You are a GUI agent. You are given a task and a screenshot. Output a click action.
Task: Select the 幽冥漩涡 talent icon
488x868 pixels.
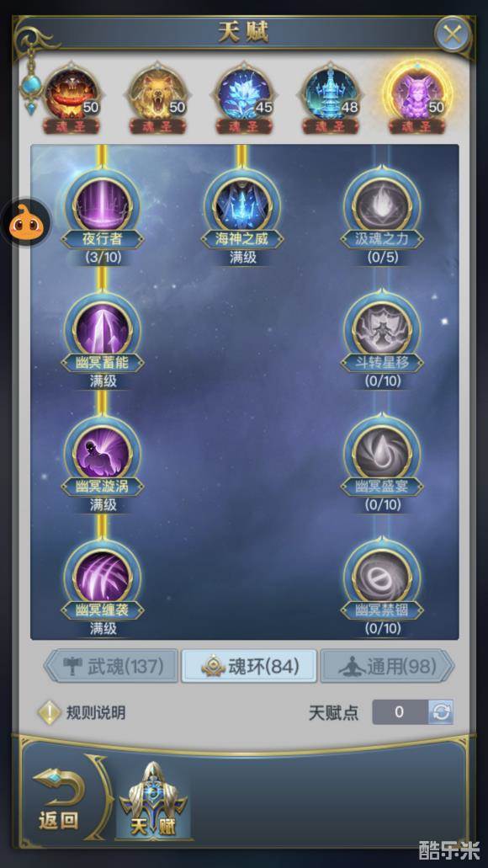pyautogui.click(x=103, y=453)
